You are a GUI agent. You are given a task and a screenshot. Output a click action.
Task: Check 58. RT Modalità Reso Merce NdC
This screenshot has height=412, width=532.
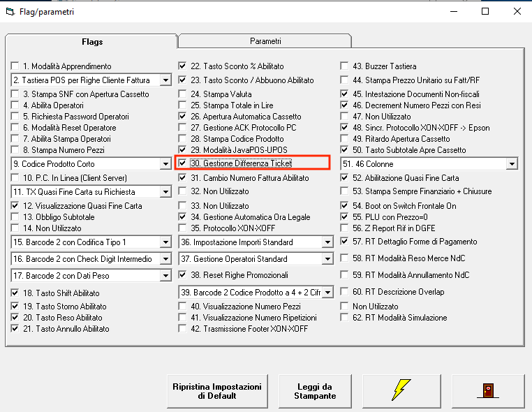[344, 258]
